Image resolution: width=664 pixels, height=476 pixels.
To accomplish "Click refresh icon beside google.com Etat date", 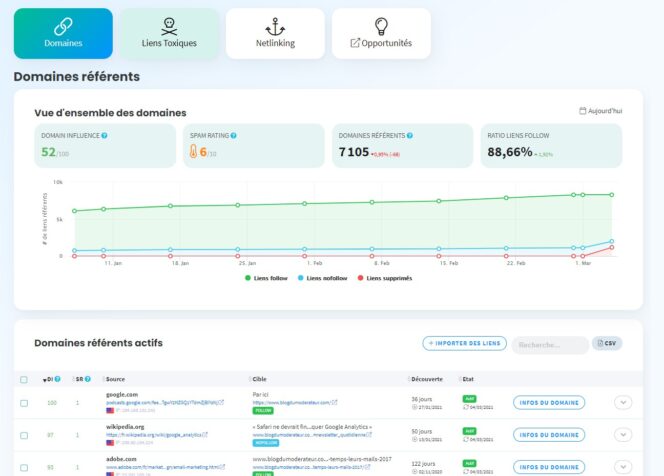I will pyautogui.click(x=466, y=407).
